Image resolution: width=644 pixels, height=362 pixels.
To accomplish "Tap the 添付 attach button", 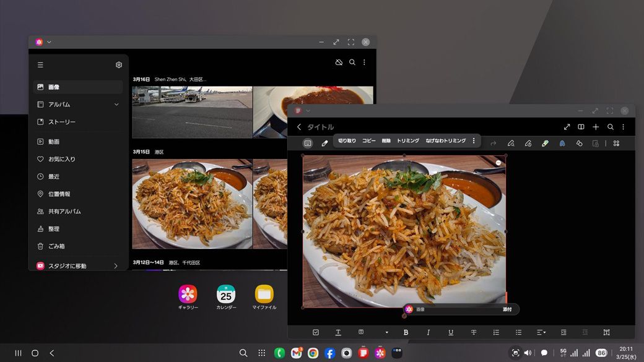I will 507,309.
